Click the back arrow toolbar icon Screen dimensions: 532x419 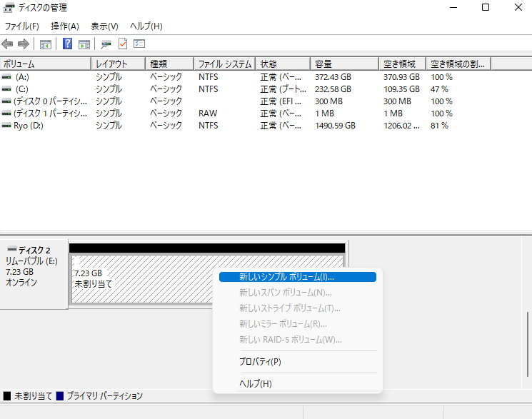click(8, 44)
